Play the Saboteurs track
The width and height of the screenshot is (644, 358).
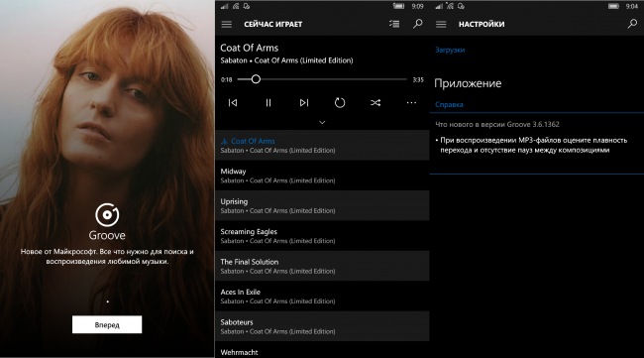pyautogui.click(x=322, y=326)
